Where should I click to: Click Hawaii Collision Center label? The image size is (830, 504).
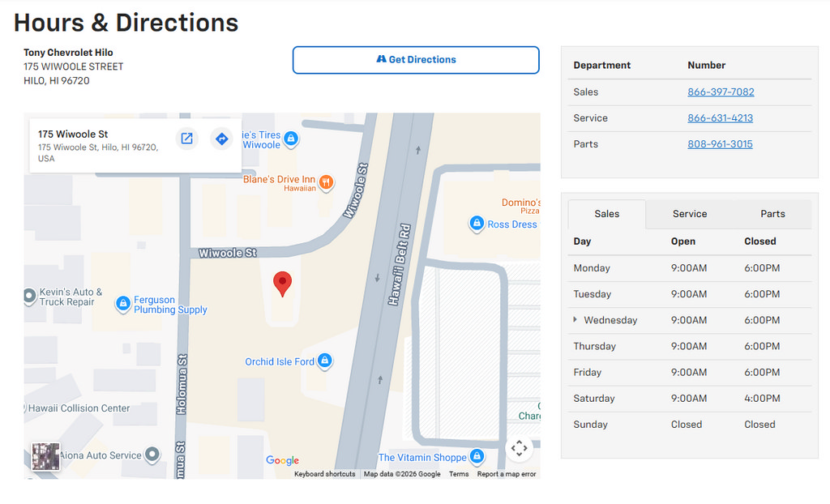pos(79,408)
